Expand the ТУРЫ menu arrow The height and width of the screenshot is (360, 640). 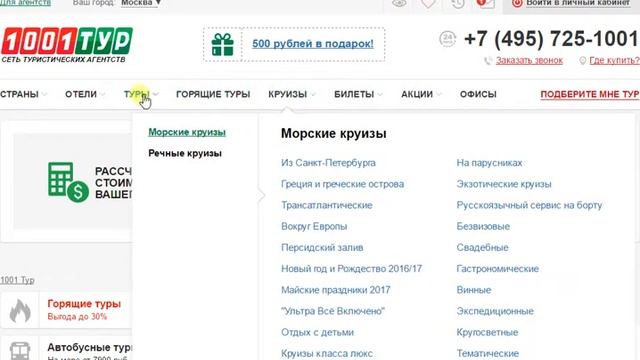coord(156,94)
